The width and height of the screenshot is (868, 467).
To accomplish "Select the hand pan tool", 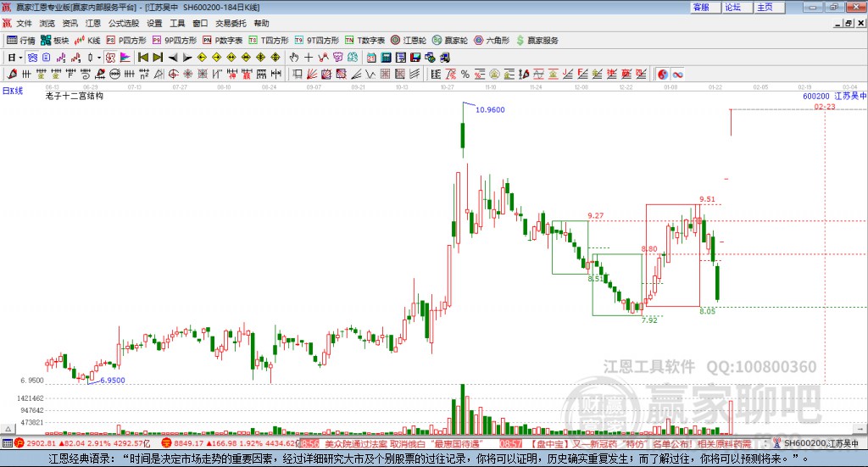I will 293,58.
